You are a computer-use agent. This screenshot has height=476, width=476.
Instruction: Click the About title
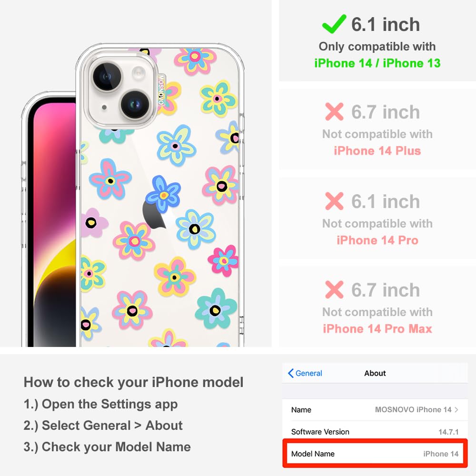click(x=375, y=373)
